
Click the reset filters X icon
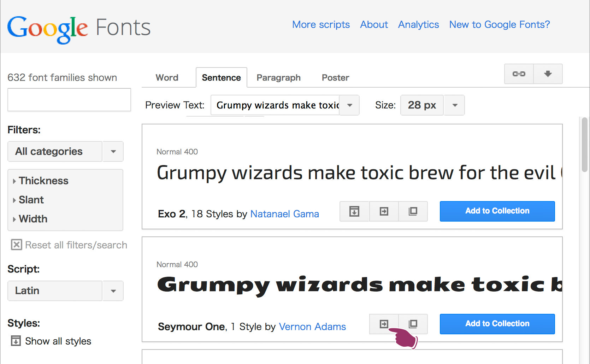[16, 245]
